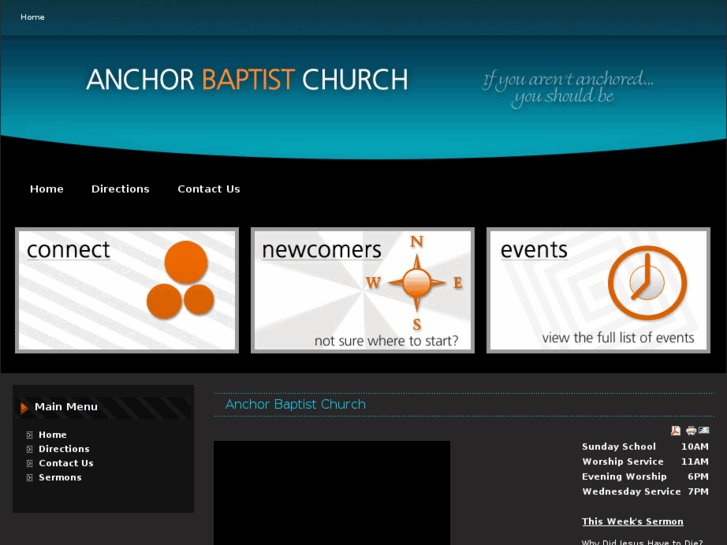Click the orange arrow beside Main Menu
This screenshot has width=727, height=545.
[x=24, y=408]
